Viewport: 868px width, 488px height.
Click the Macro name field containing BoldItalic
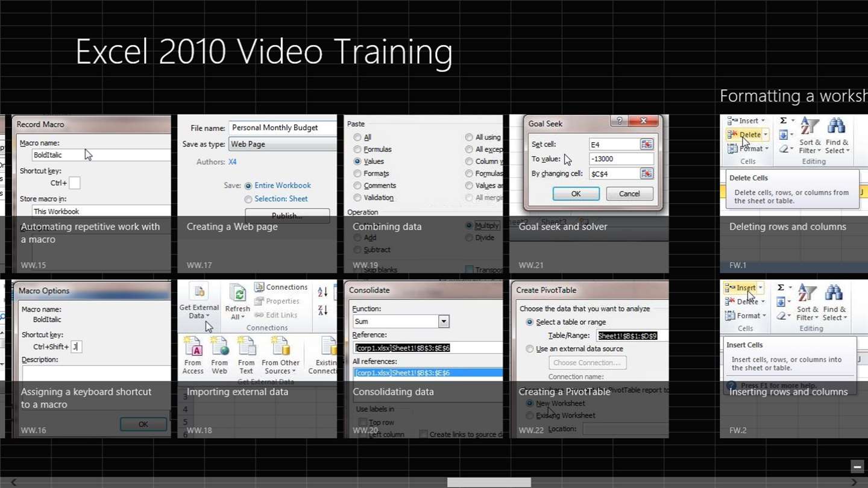tap(101, 155)
